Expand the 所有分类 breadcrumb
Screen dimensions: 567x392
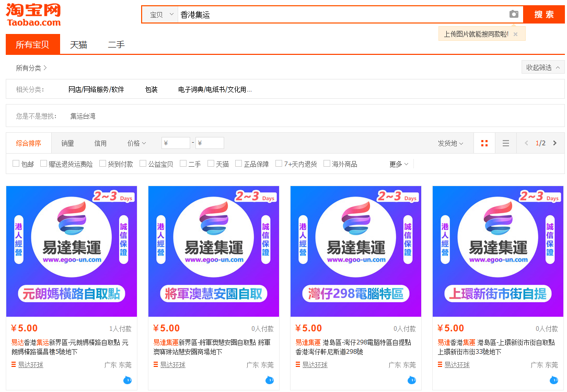(x=31, y=68)
